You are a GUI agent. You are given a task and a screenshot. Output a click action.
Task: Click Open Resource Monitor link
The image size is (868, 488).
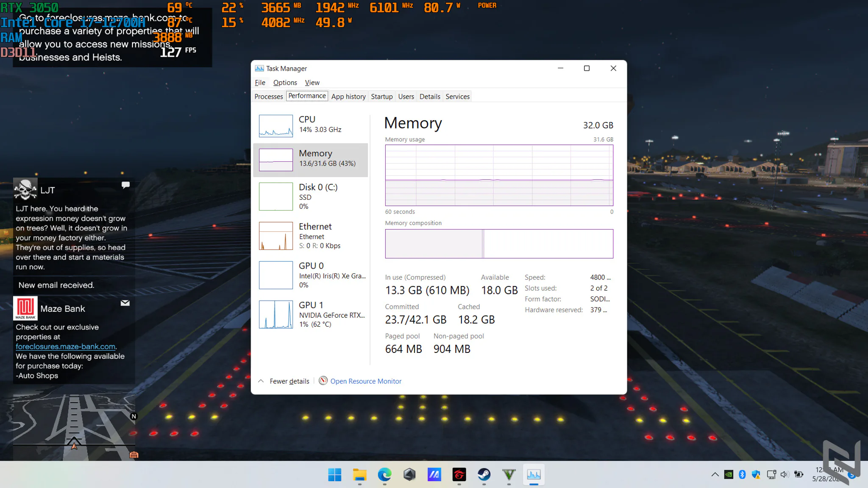(366, 381)
